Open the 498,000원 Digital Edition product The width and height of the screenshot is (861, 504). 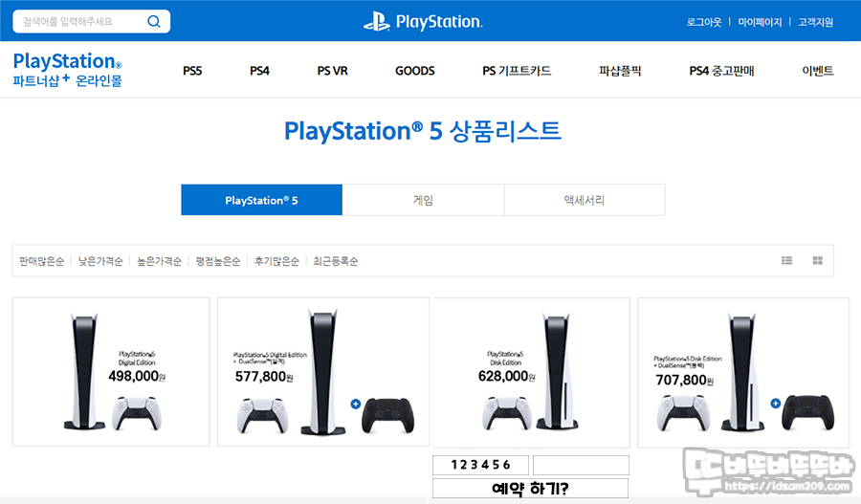coord(111,372)
